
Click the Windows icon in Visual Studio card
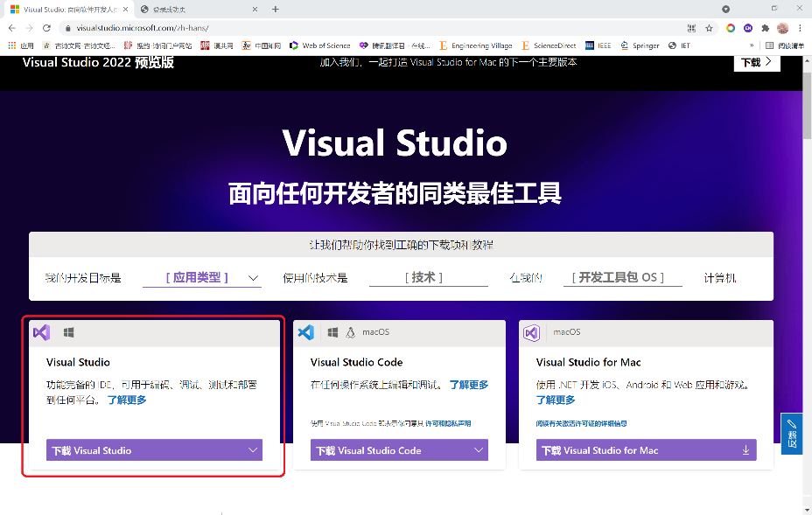point(68,332)
